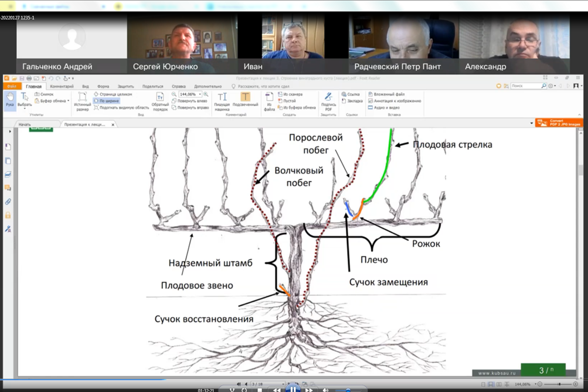The image size is (588, 392).
Task: Rotate the page left (Повернуть влево)
Action: 189,101
